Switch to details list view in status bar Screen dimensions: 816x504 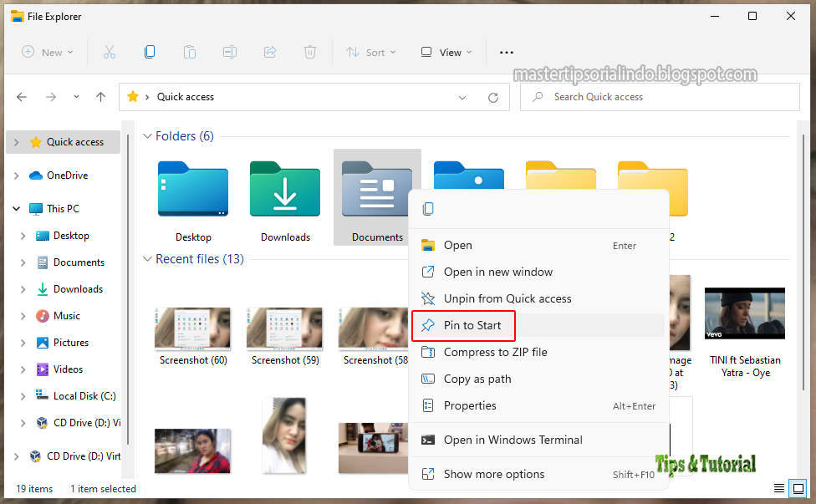[779, 487]
